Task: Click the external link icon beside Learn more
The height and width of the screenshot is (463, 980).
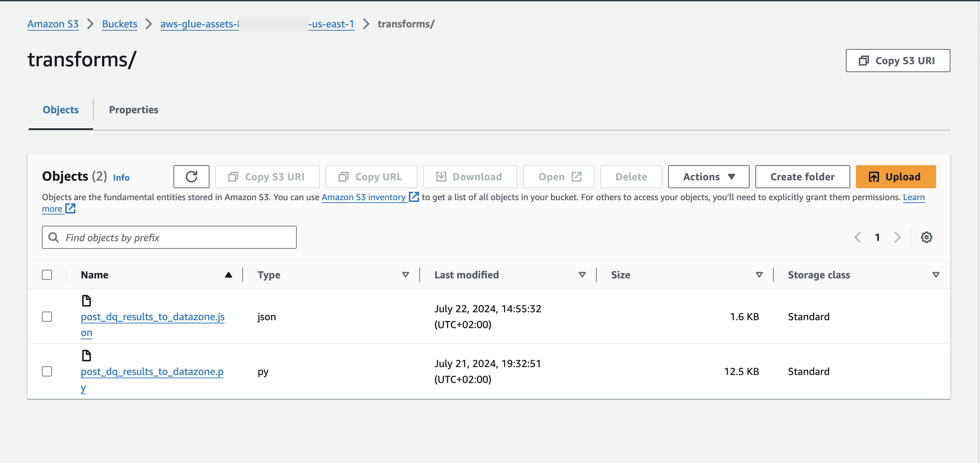Action: [70, 208]
